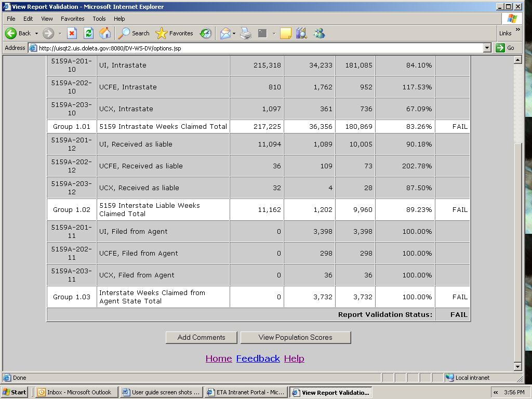This screenshot has height=399, width=532.
Task: Switch to Inbox - Microsoft Outlook taskbar item
Action: click(x=77, y=392)
